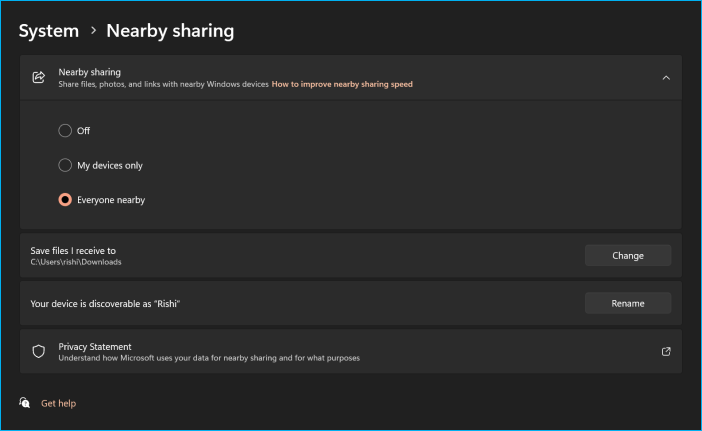
Task: Collapse the Nearby sharing section chevron
Action: coord(666,77)
